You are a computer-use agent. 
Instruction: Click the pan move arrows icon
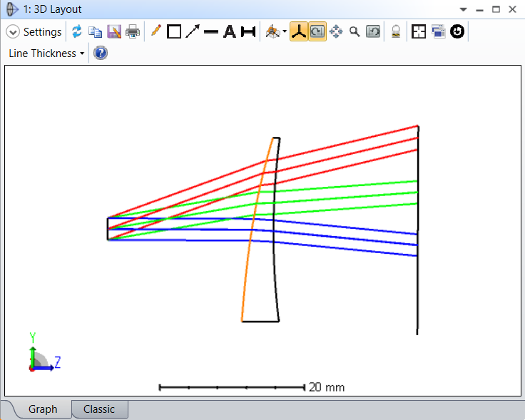tap(336, 32)
